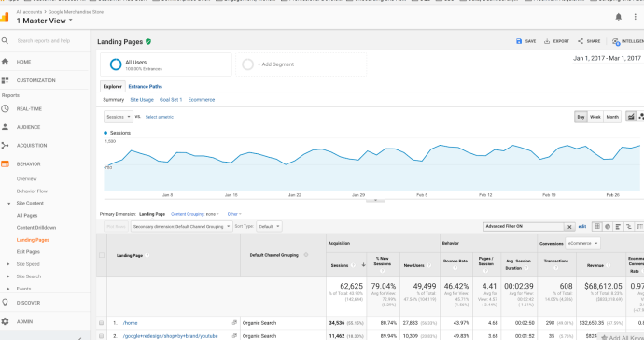The width and height of the screenshot is (644, 340).
Task: Open the notifications bell icon
Action: (x=618, y=17)
